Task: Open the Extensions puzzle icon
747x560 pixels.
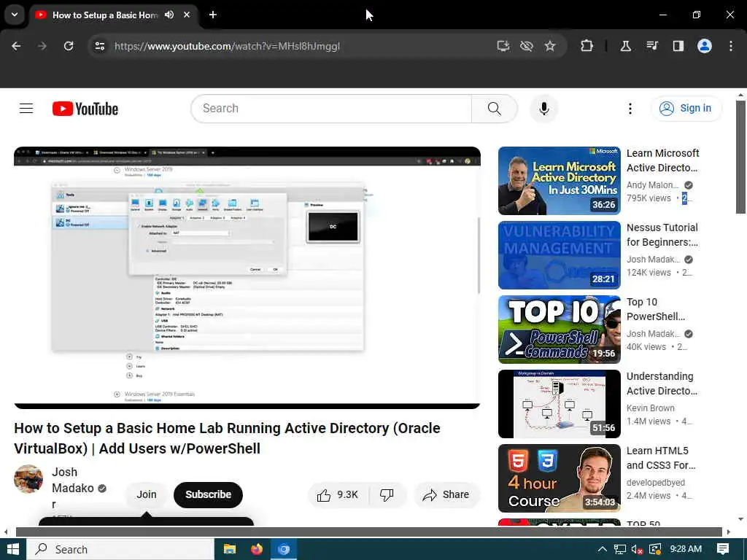Action: click(587, 46)
